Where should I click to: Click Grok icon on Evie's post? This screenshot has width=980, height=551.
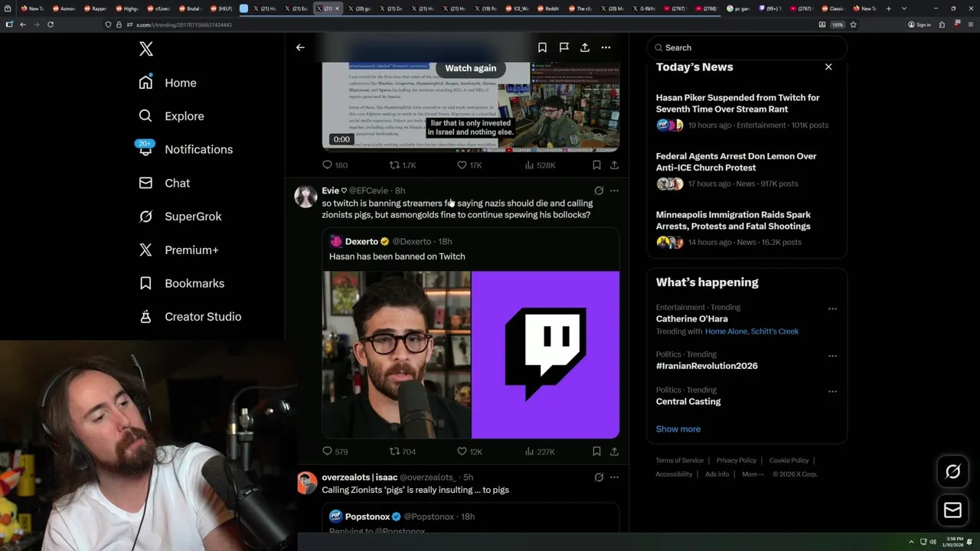599,191
